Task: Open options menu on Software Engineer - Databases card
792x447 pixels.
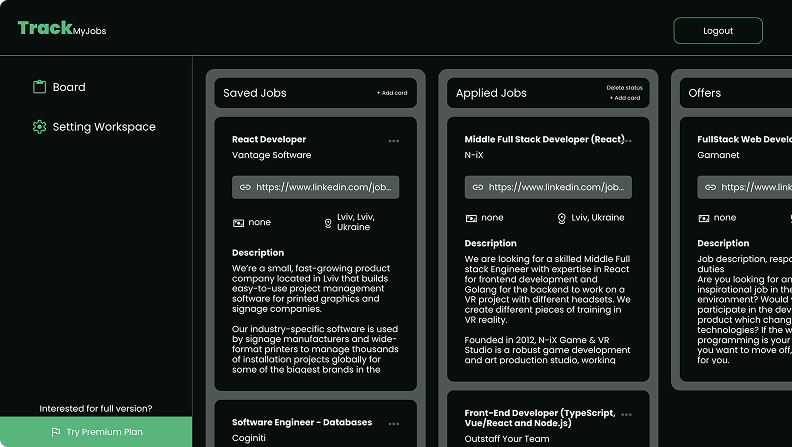Action: pyautogui.click(x=394, y=423)
